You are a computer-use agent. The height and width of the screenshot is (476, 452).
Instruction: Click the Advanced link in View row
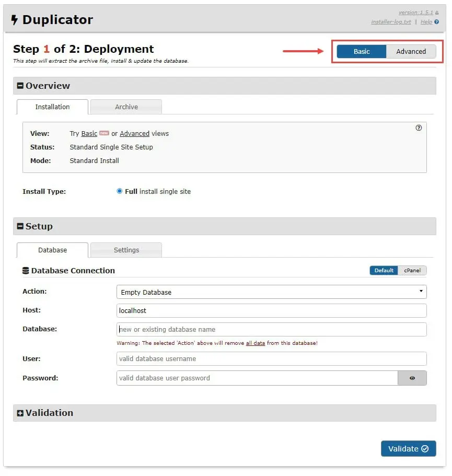[x=134, y=134]
